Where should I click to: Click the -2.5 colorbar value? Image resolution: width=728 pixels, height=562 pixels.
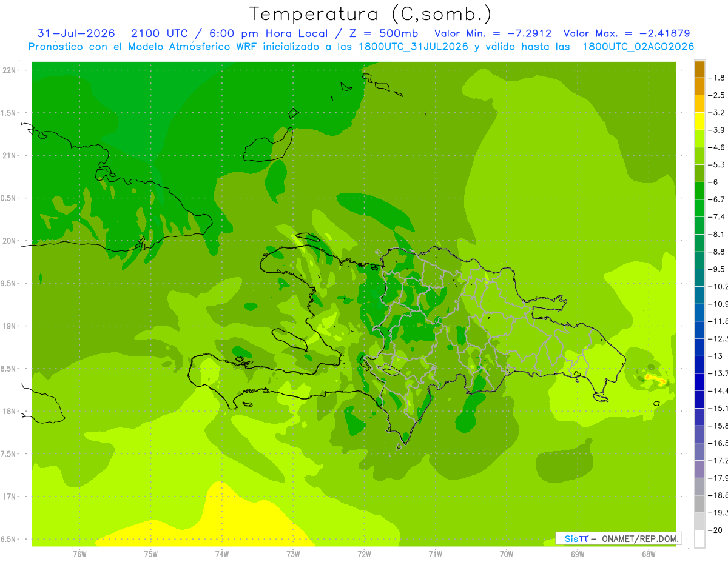(x=716, y=95)
